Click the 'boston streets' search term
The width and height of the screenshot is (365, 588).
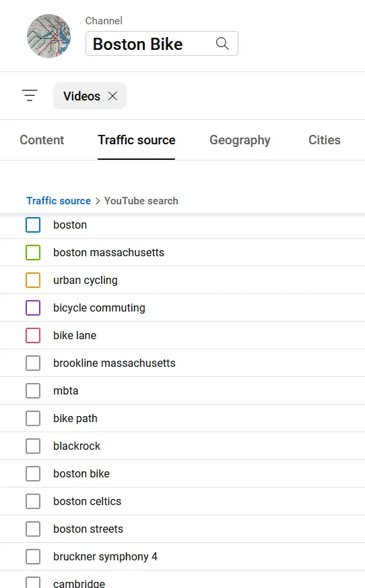pos(88,529)
